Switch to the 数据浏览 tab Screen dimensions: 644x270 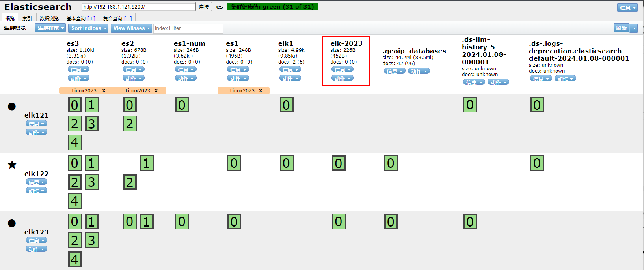(x=49, y=18)
